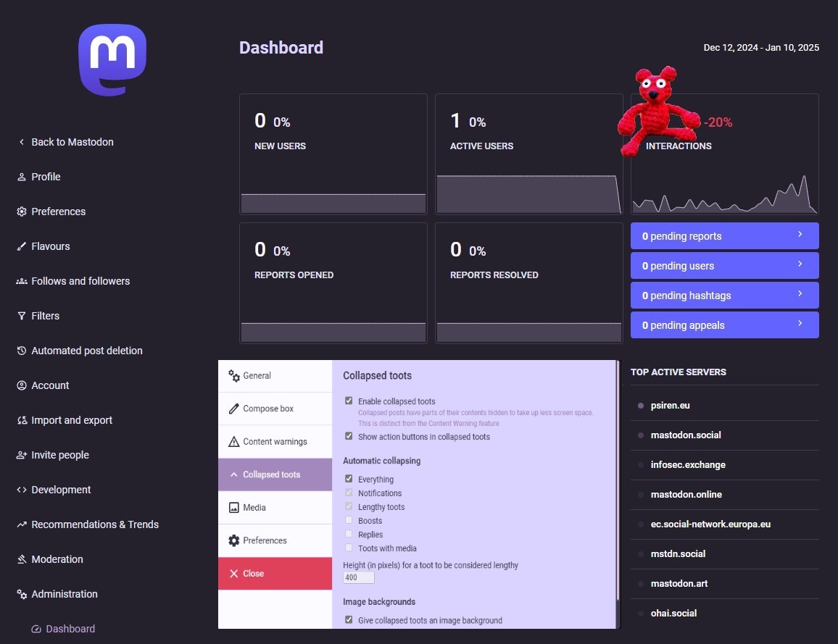Viewport: 838px width, 644px height.
Task: Click the X icon on Close
Action: pos(233,574)
